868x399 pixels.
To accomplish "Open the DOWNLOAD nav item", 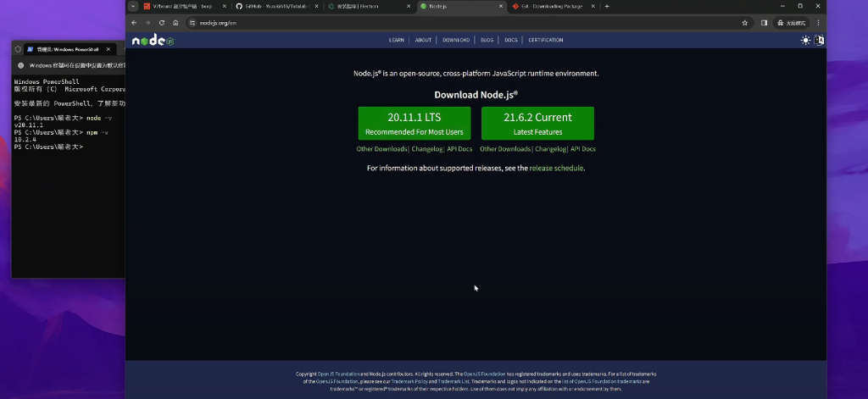I will pos(456,40).
